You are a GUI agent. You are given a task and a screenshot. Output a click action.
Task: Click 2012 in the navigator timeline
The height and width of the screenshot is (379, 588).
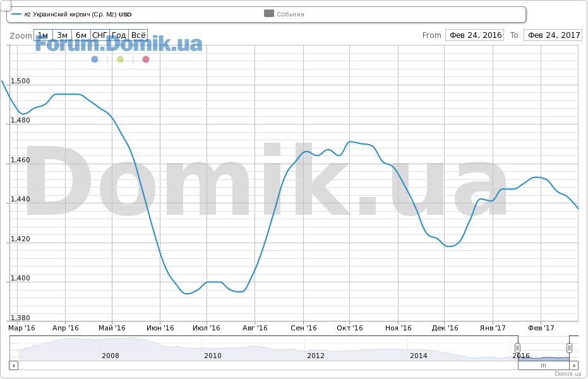click(x=316, y=356)
